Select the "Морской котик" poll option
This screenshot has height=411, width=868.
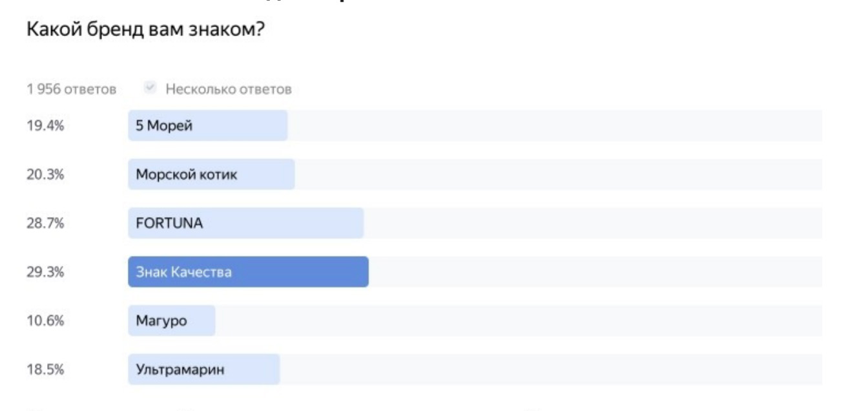coord(211,174)
